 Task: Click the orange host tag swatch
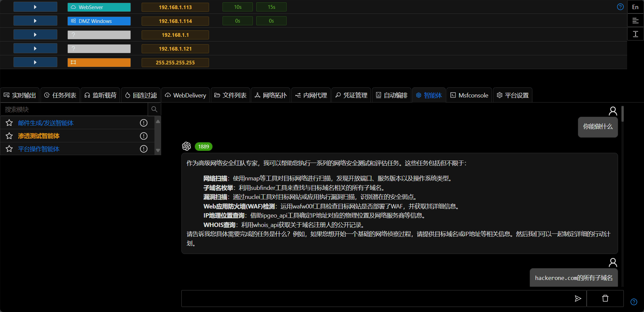click(x=99, y=62)
